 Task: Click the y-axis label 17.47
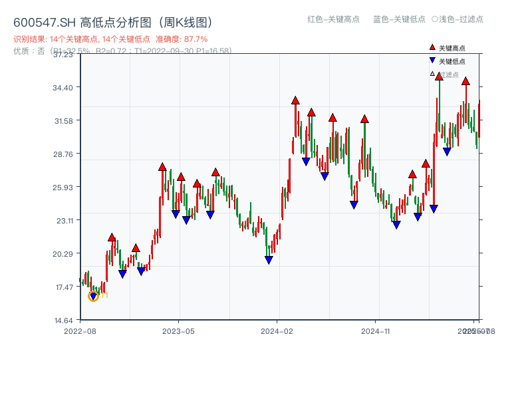tap(65, 287)
